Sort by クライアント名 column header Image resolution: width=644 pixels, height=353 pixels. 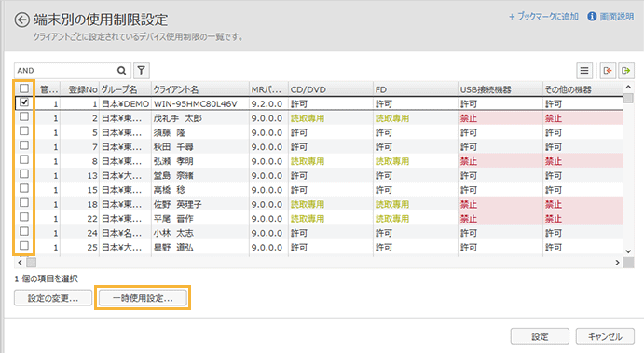pyautogui.click(x=200, y=89)
